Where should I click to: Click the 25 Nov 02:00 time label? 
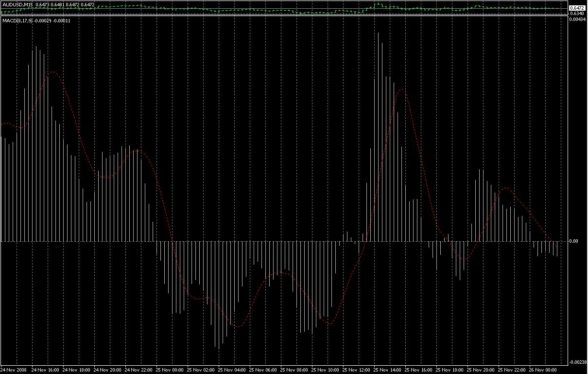[201, 370]
